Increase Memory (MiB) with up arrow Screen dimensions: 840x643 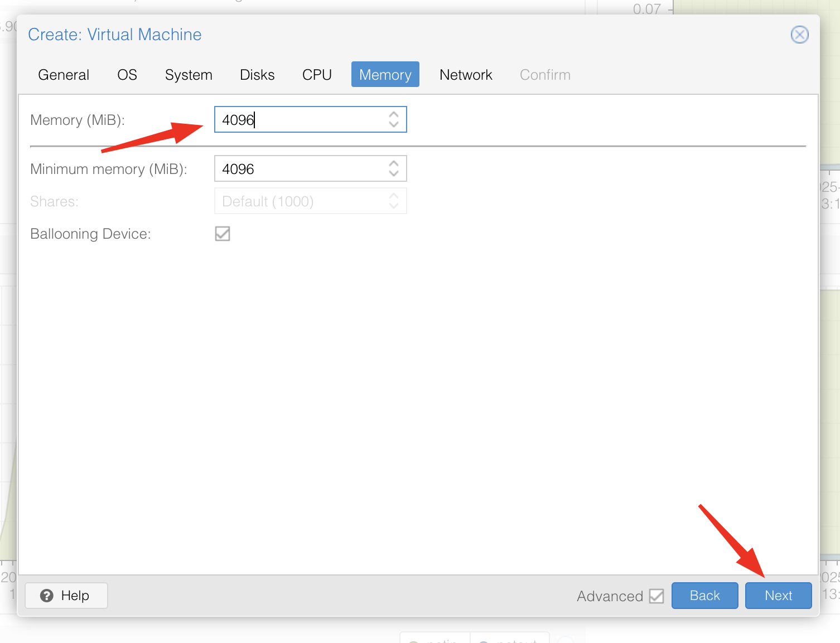[394, 114]
